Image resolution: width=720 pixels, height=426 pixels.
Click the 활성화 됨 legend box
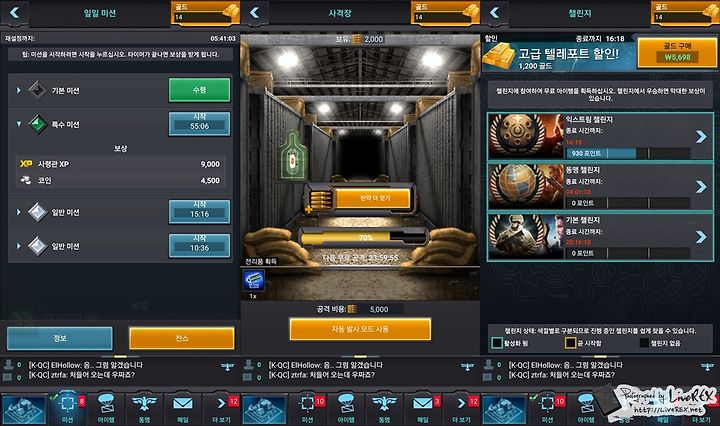[497, 343]
